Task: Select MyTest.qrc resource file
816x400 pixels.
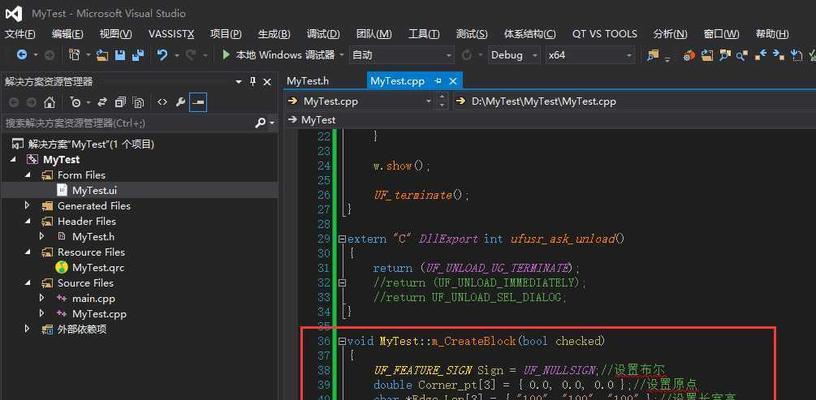Action: (98, 268)
